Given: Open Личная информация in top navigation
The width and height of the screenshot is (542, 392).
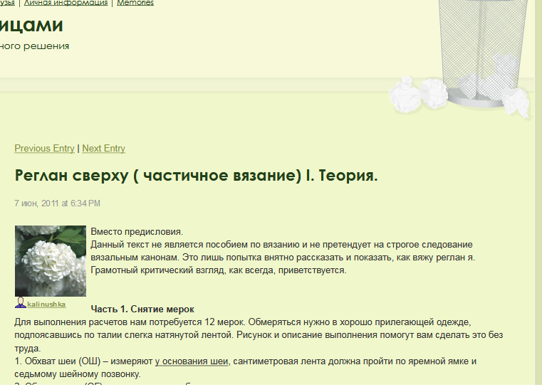Looking at the screenshot, I should 66,3.
